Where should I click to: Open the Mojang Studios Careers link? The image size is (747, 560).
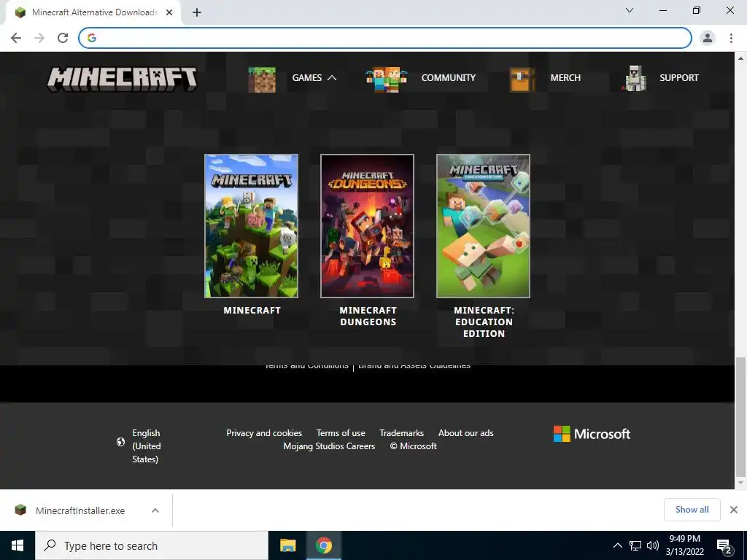pyautogui.click(x=329, y=446)
